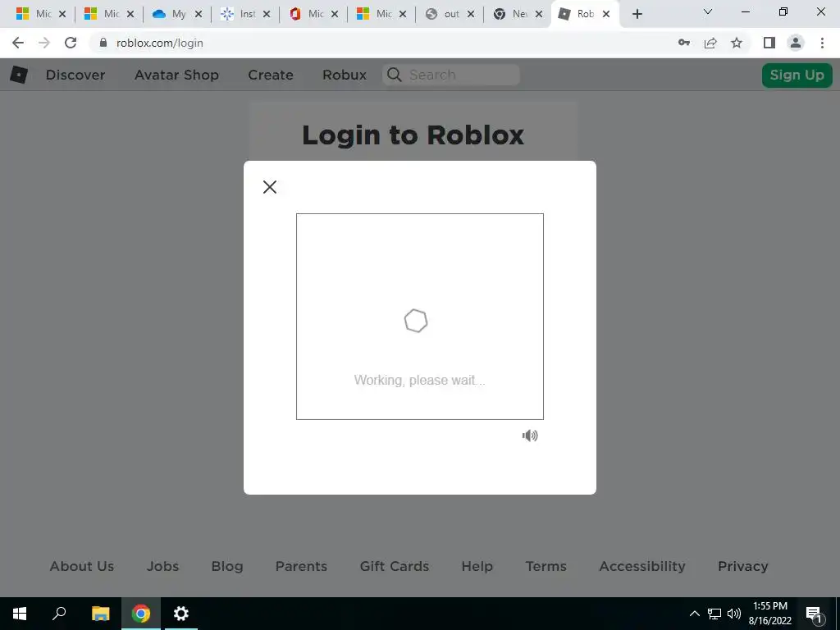Screen dimensions: 840x630
Task: Open the Robux page
Action: (x=345, y=75)
